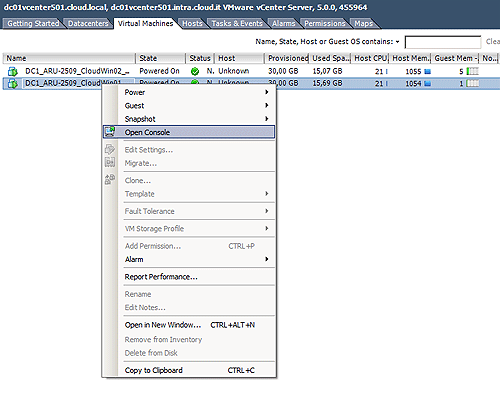Click green status icon in CloudWin02 row
Image resolution: width=500 pixels, height=397 pixels.
195,71
